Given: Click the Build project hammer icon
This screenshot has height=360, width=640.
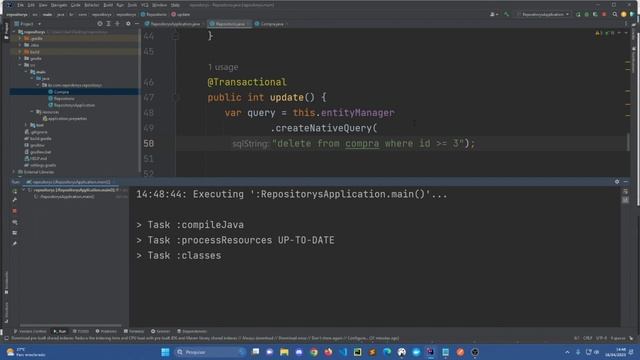Looking at the screenshot, I should coord(507,14).
